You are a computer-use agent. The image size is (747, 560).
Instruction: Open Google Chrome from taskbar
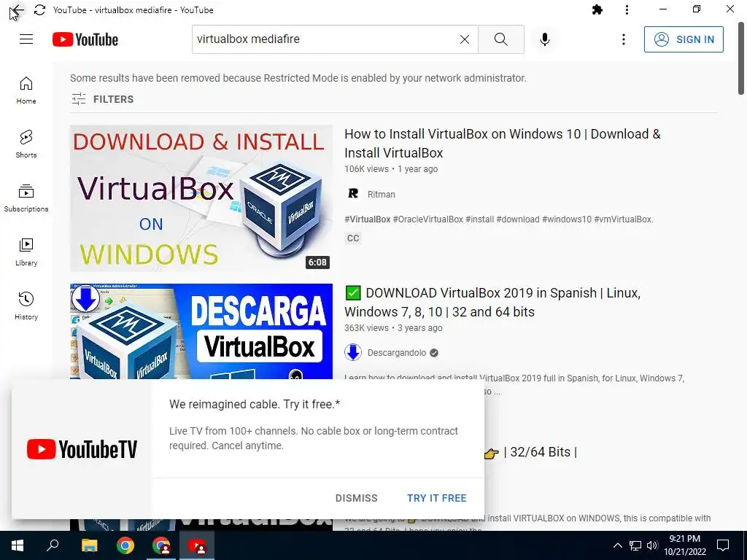tap(125, 545)
